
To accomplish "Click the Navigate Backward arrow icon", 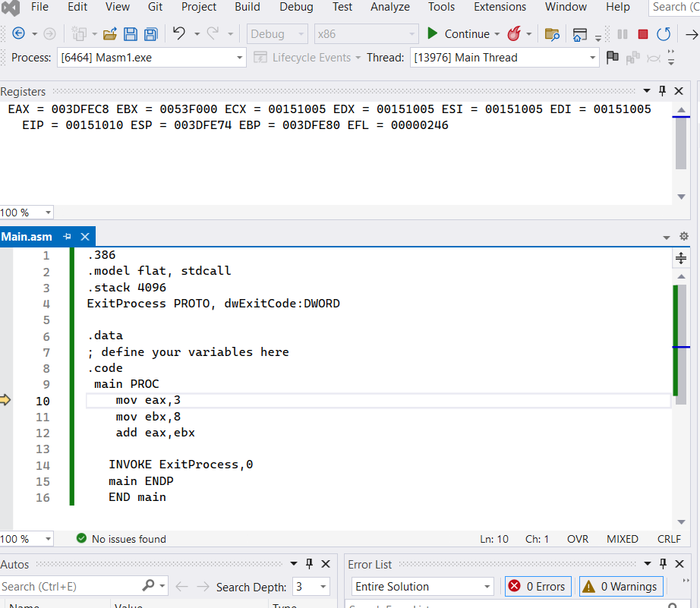I will click(x=18, y=33).
